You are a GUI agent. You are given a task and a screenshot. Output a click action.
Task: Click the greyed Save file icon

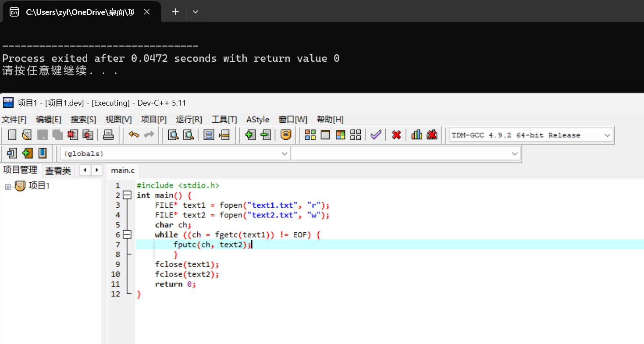(x=42, y=135)
